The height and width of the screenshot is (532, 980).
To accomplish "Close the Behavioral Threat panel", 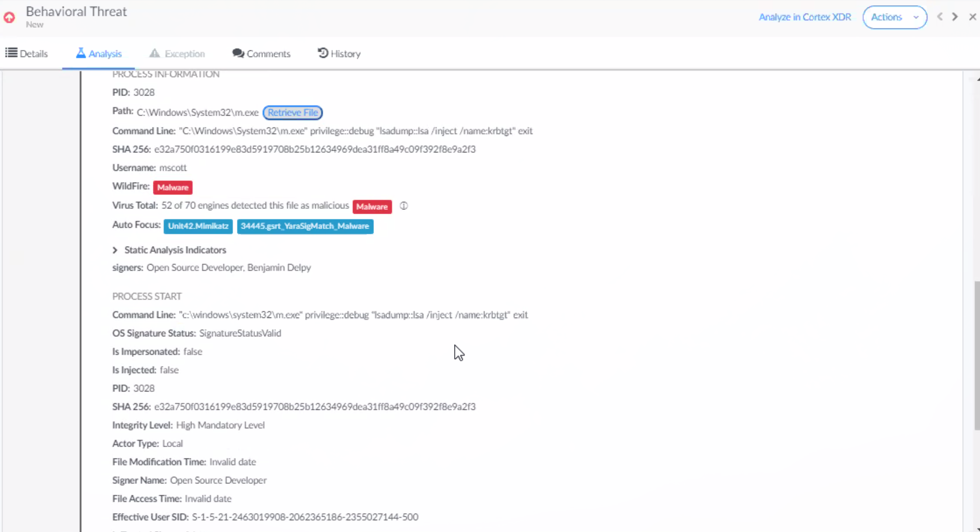I will [x=972, y=17].
